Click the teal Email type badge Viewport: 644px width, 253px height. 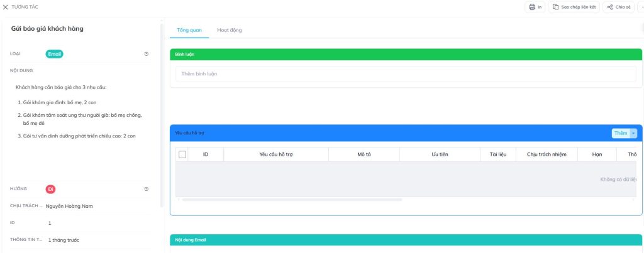(x=55, y=54)
